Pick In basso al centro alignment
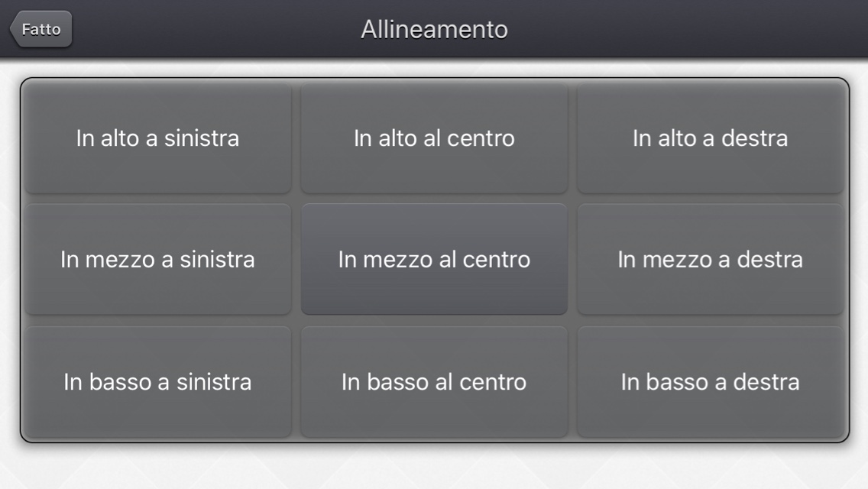 coord(434,381)
